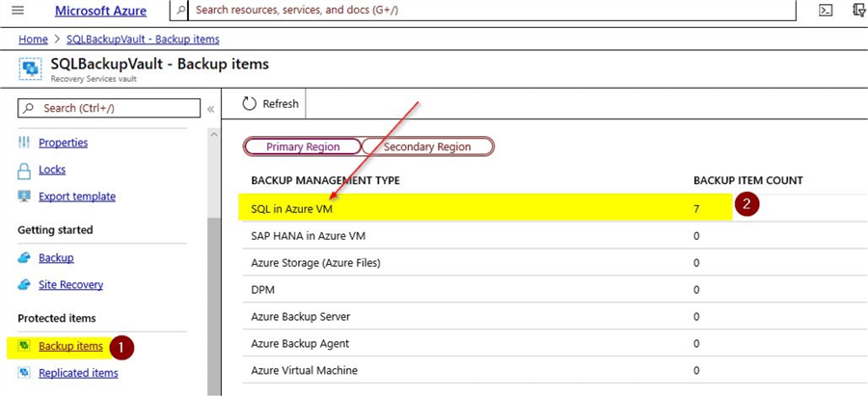Open Replicated items in sidebar
Screen dimensions: 868x396
(78, 373)
